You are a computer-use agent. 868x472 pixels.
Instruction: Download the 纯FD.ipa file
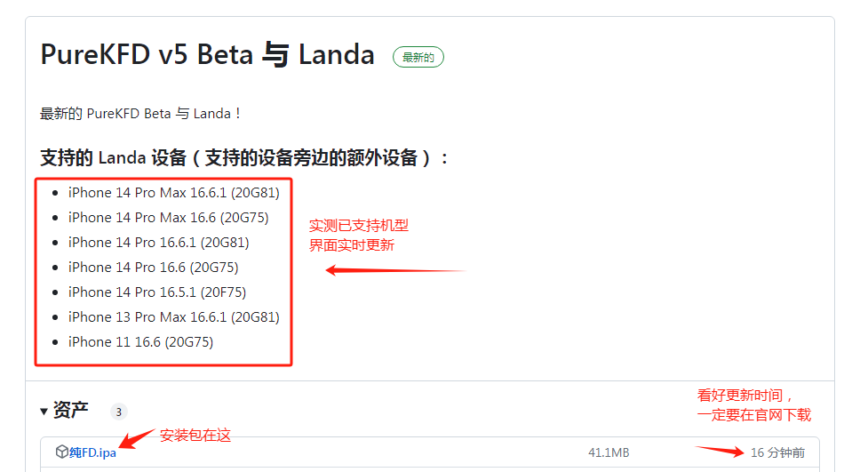[92, 452]
